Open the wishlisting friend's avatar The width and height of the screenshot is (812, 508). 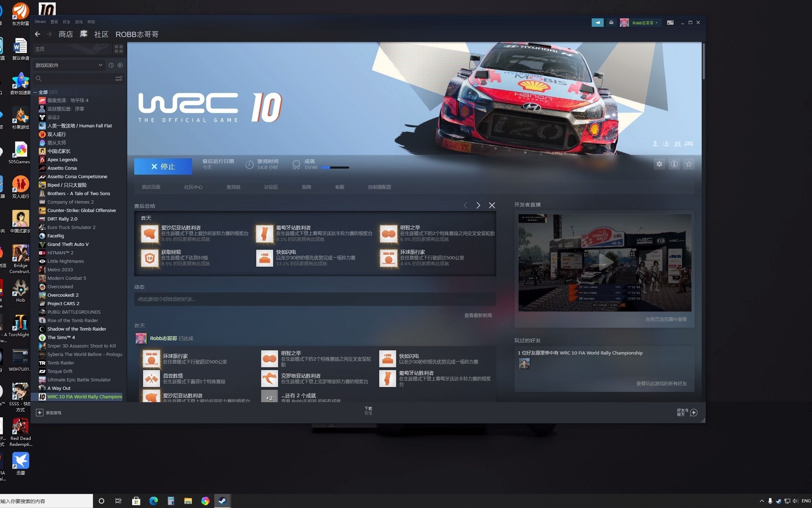[x=524, y=363]
